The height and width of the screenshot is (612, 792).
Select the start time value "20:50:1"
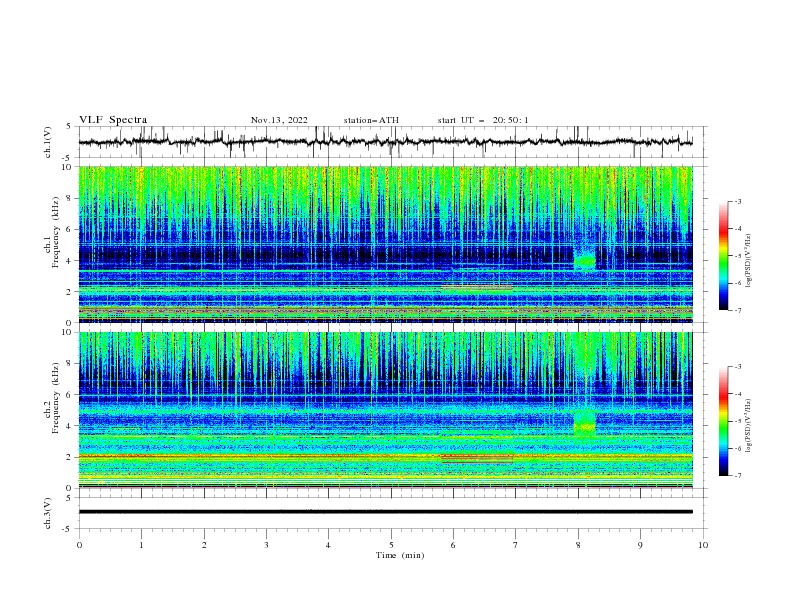pyautogui.click(x=510, y=120)
